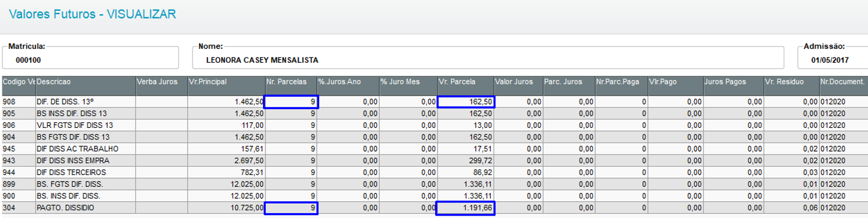Select row BS INSS DIF. DISS 13
The width and height of the screenshot is (868, 218).
point(434,113)
